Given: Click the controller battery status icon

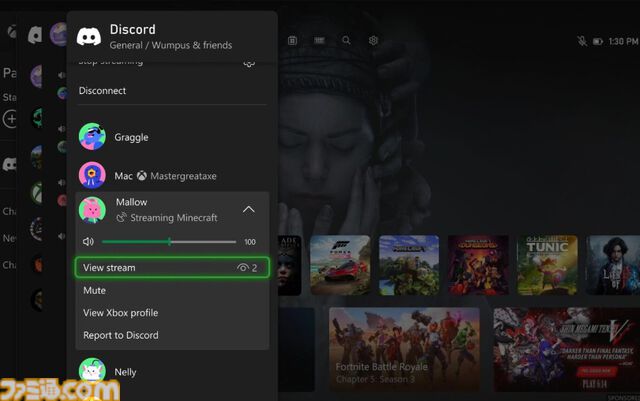Looking at the screenshot, I should pyautogui.click(x=598, y=41).
